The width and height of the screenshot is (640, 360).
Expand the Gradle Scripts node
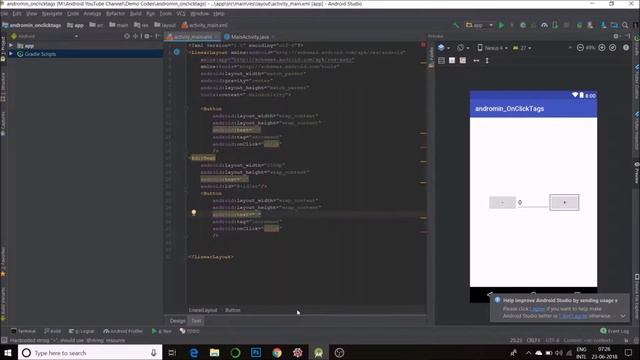coord(11,54)
